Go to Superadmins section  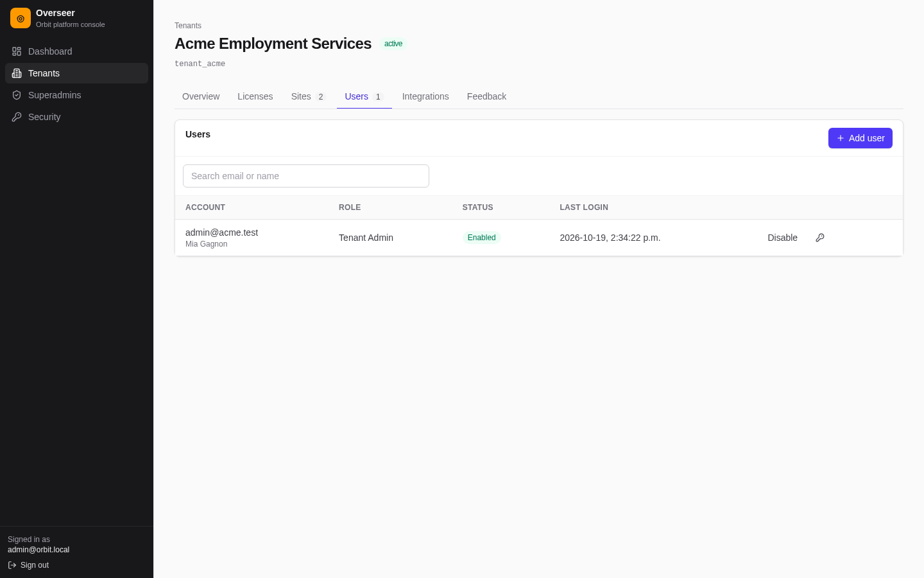coord(76,95)
